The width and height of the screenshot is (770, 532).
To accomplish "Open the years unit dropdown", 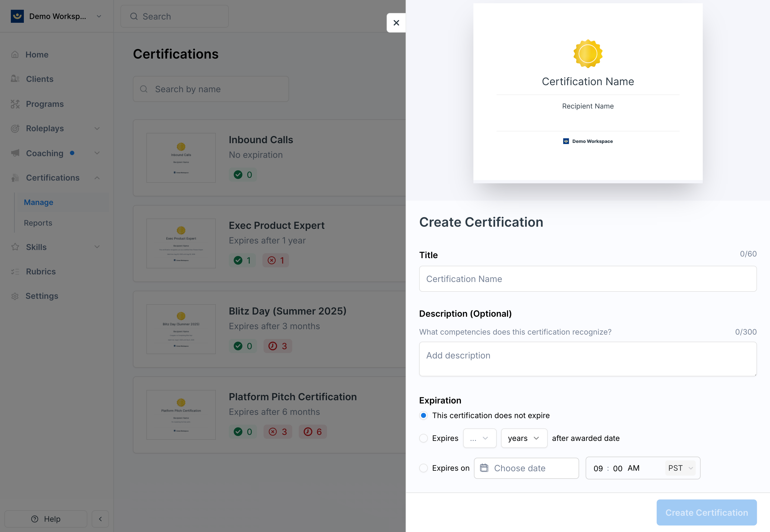I will tap(524, 438).
